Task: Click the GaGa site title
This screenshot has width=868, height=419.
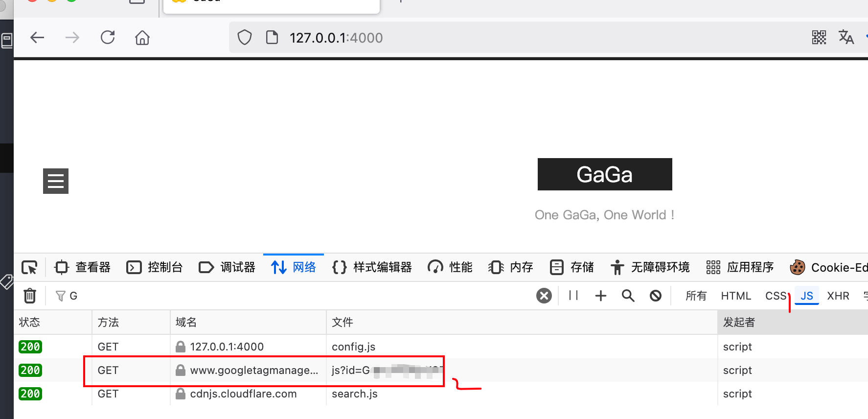Action: [604, 175]
